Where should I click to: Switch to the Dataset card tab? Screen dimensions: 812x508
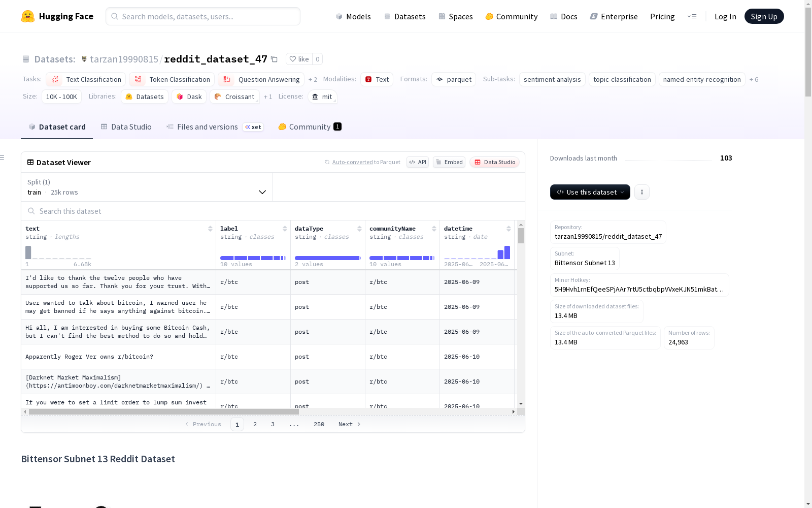pos(57,127)
